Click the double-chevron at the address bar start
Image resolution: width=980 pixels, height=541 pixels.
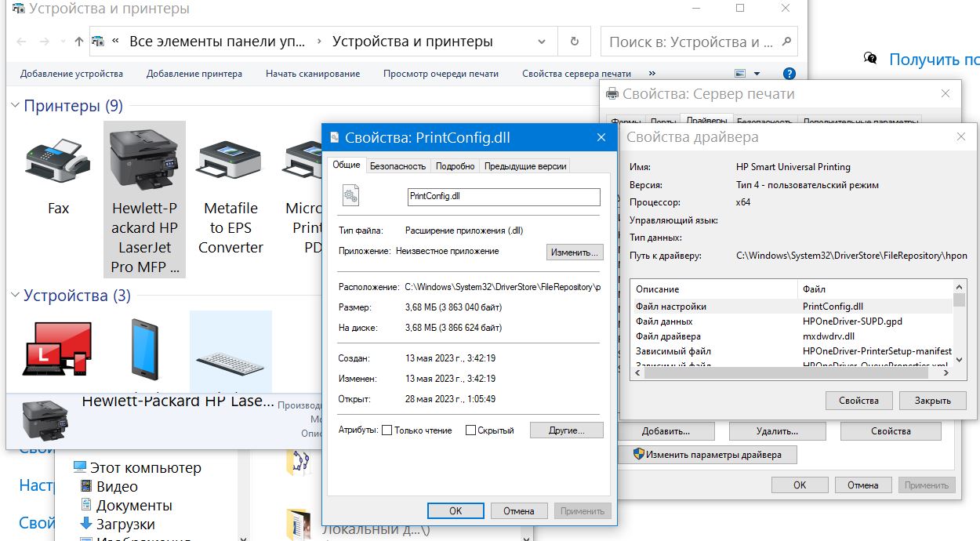coord(116,42)
